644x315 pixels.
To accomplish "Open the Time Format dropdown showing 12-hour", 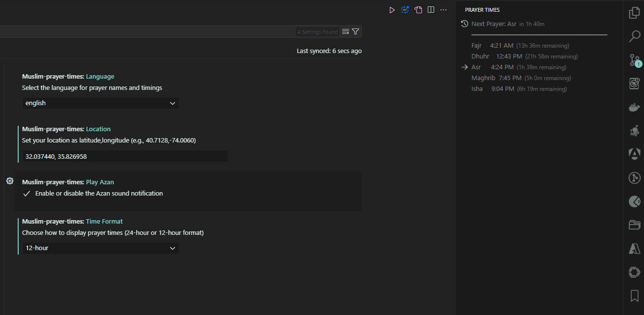I will coord(100,248).
